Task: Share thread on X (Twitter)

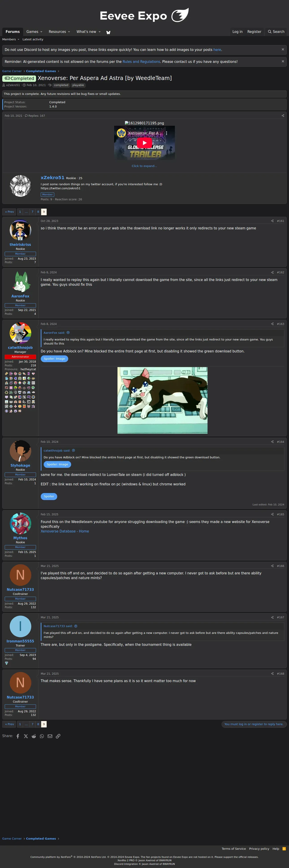Action: point(26,736)
